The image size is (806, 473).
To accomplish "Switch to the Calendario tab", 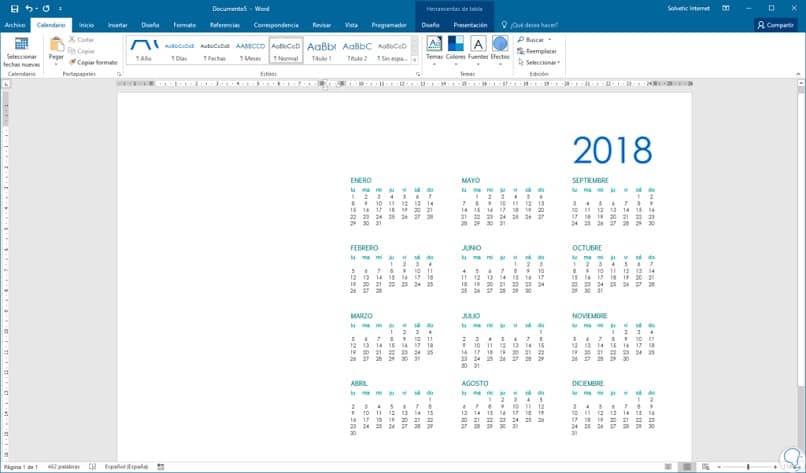I will 51,25.
